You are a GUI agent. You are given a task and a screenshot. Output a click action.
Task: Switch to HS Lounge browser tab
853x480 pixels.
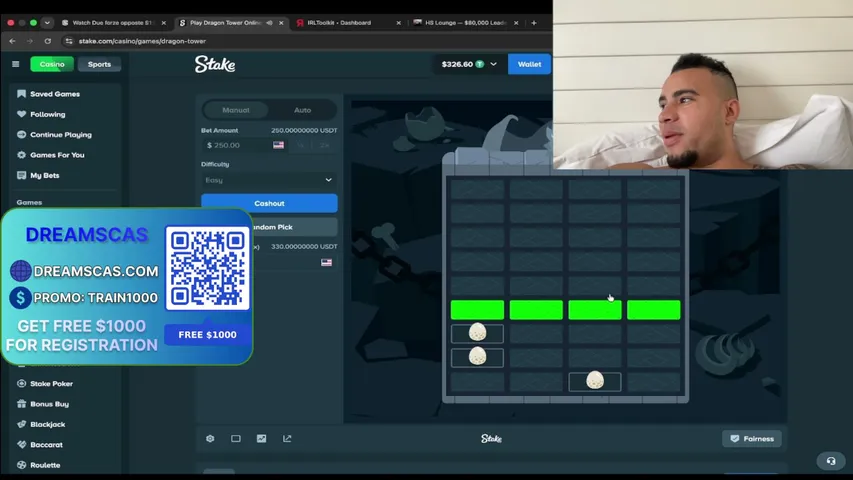point(465,23)
